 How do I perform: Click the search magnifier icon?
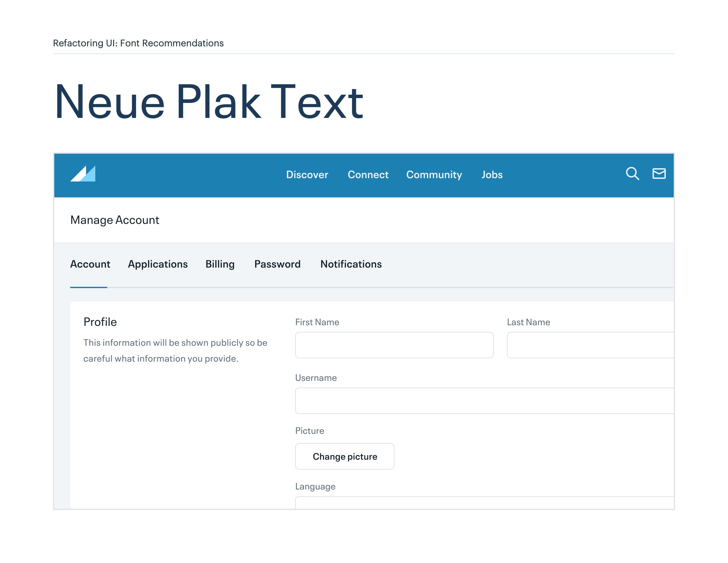[x=632, y=174]
